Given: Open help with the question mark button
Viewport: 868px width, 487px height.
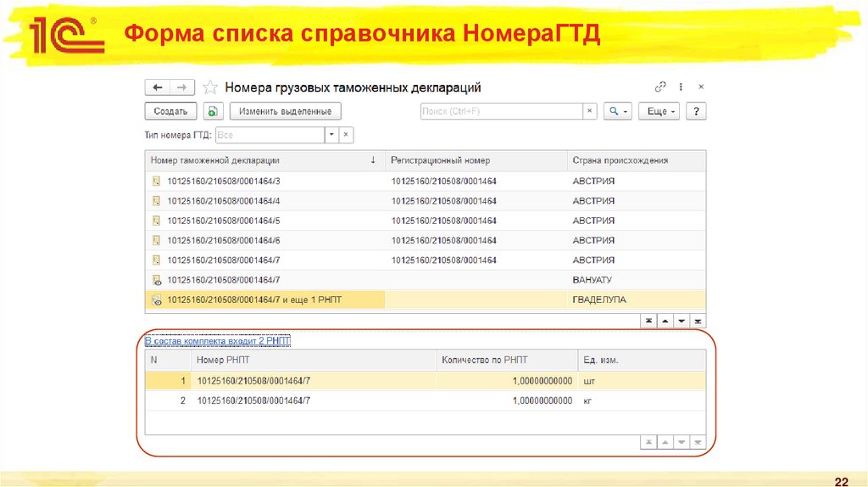Looking at the screenshot, I should point(697,111).
